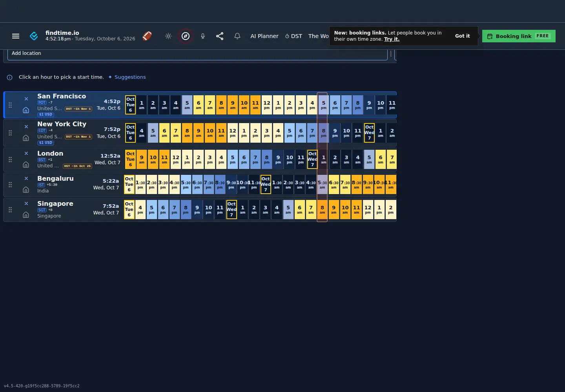Image resolution: width=565 pixels, height=392 pixels.
Task: Select the 2:30 am cell in Bengaluru row
Action: coord(288,185)
